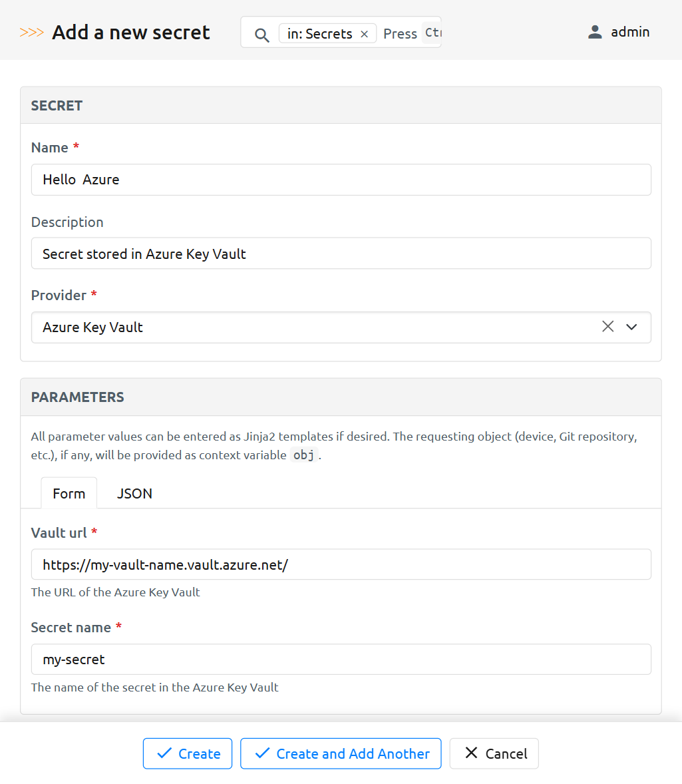Screen dimensions: 682x784
Task: Click the orange breadcrumb arrows icon
Action: click(31, 32)
